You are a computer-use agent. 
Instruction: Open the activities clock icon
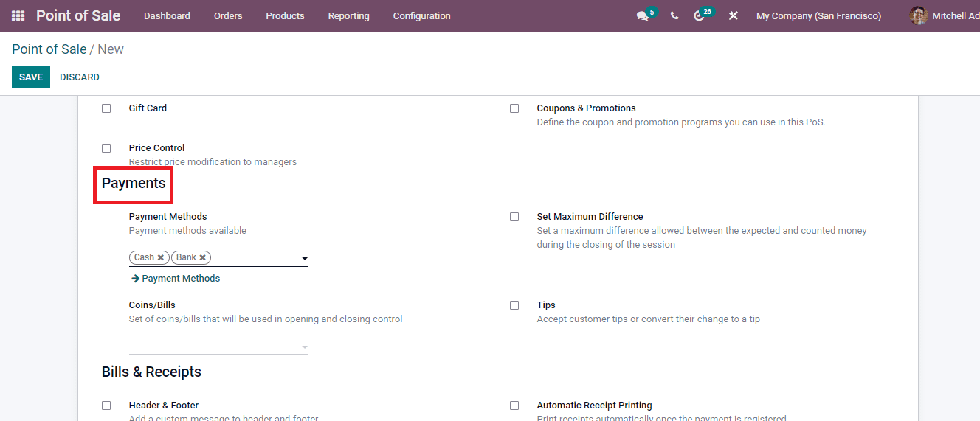tap(699, 16)
